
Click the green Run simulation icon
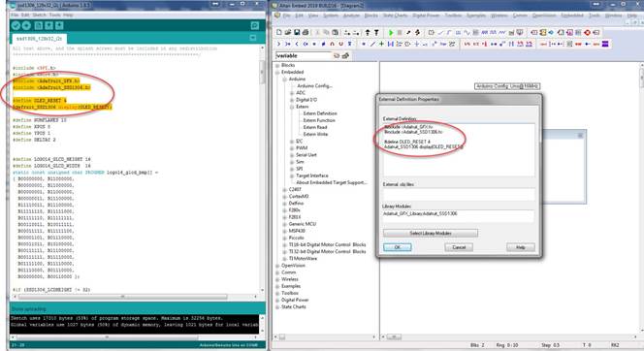[391, 32]
